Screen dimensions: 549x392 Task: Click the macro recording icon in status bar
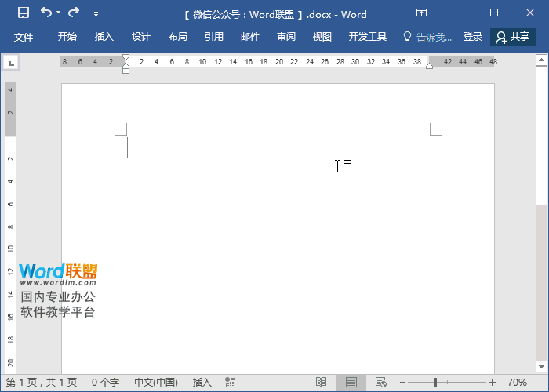pos(230,383)
